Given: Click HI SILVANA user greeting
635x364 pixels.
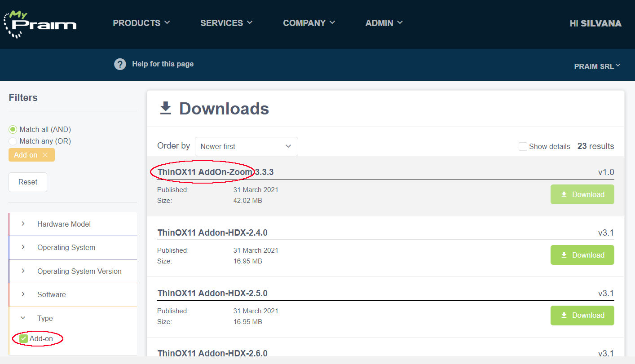Looking at the screenshot, I should [x=595, y=24].
